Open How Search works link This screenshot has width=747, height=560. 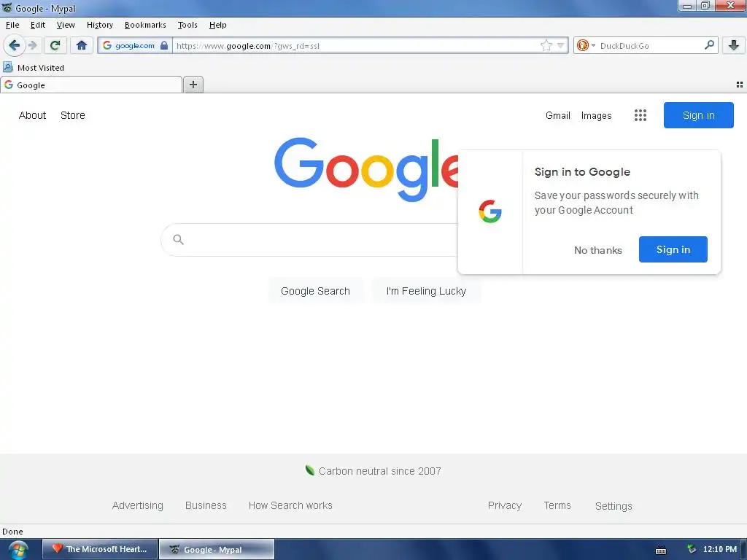click(x=290, y=506)
